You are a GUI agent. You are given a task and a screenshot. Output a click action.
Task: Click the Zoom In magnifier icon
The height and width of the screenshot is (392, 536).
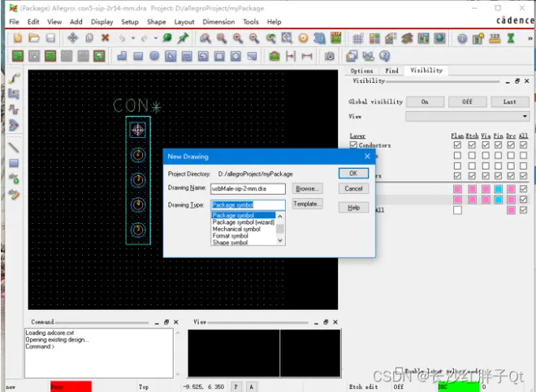click(x=238, y=38)
